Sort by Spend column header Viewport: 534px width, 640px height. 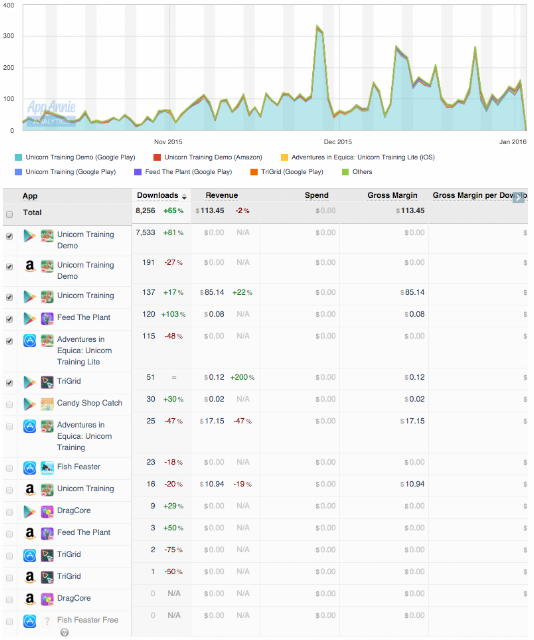tap(316, 196)
